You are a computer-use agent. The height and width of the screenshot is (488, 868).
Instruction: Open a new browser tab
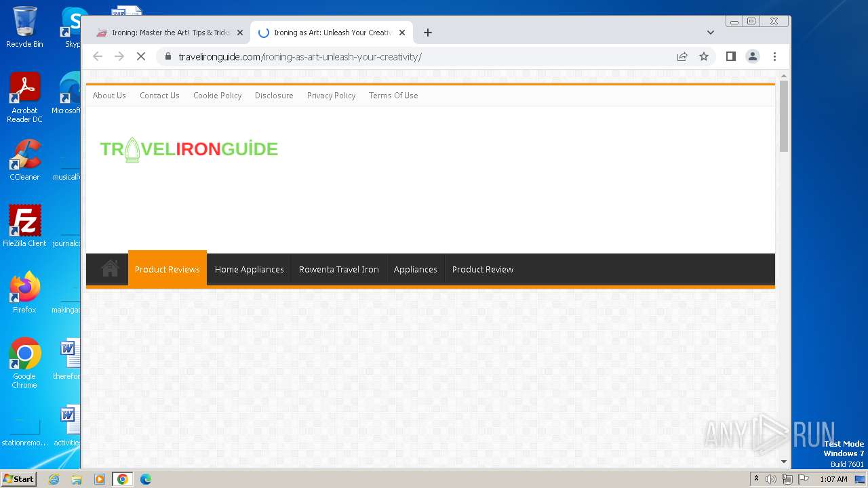[x=428, y=33]
